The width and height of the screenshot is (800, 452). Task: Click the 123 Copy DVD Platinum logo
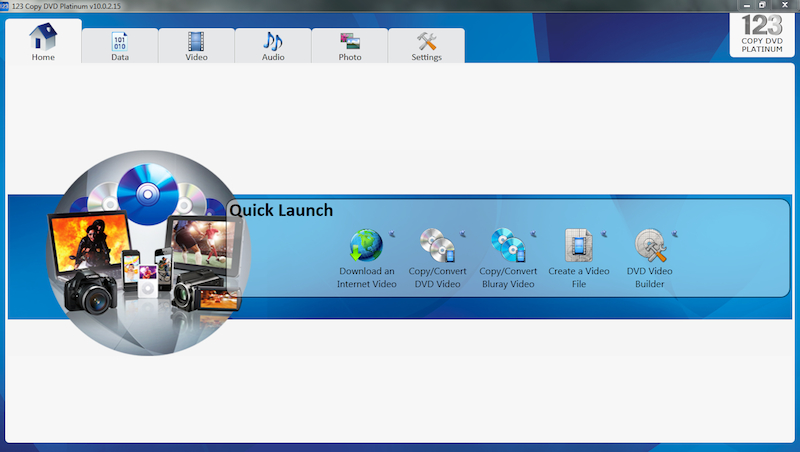click(x=762, y=34)
